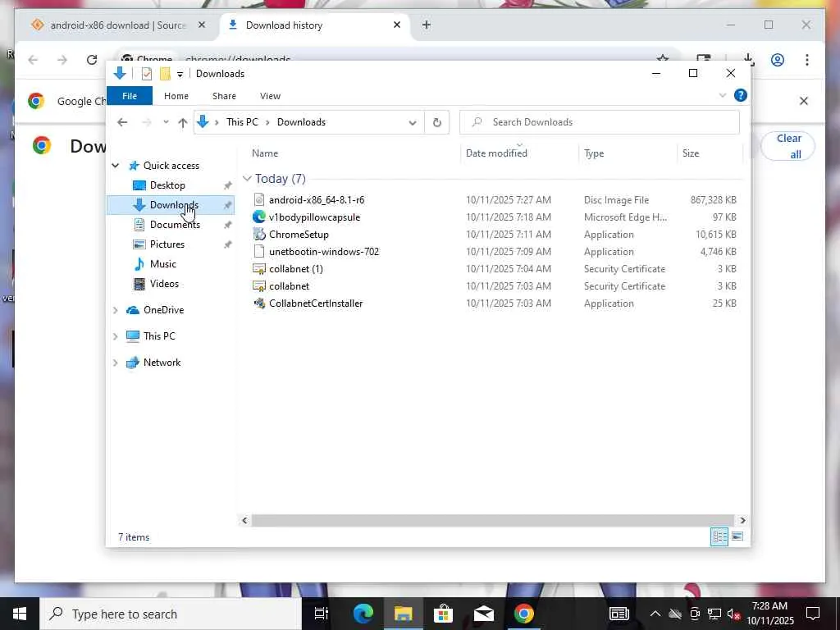
Task: Expand the OneDrive tree node
Action: pyautogui.click(x=115, y=309)
